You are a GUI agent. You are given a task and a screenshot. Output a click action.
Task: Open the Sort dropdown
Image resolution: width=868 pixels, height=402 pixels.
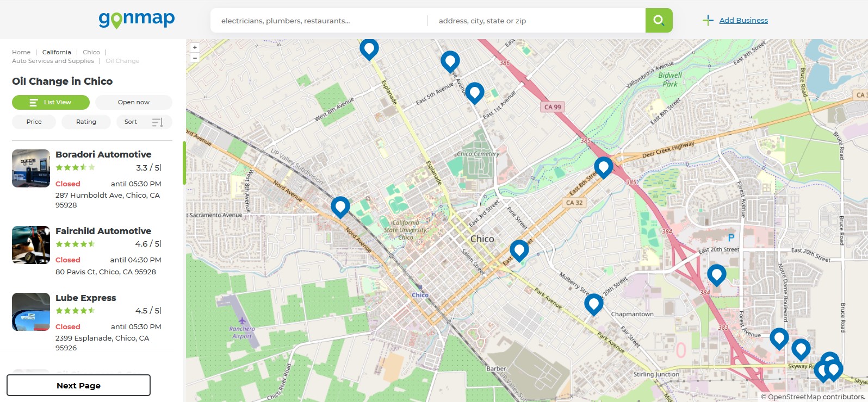coord(144,122)
